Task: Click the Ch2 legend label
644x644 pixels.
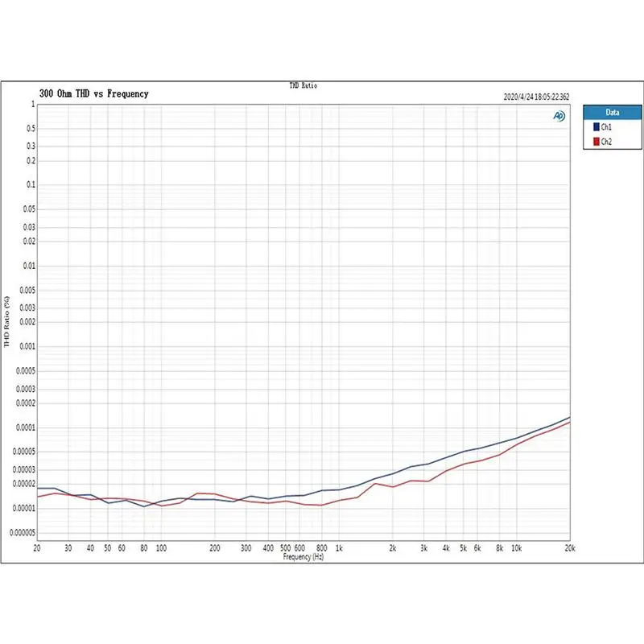Action: click(x=606, y=142)
